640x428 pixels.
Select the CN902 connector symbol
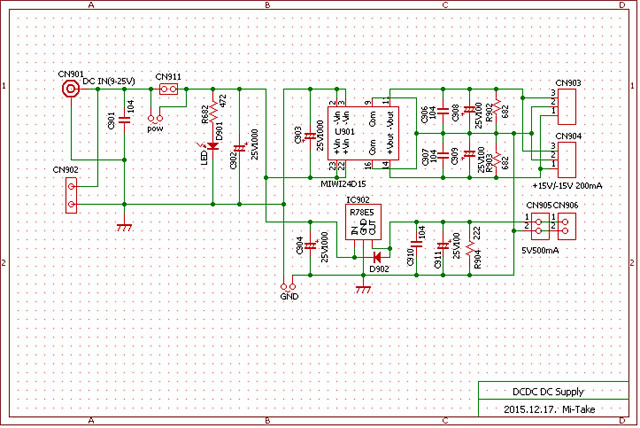pyautogui.click(x=71, y=196)
